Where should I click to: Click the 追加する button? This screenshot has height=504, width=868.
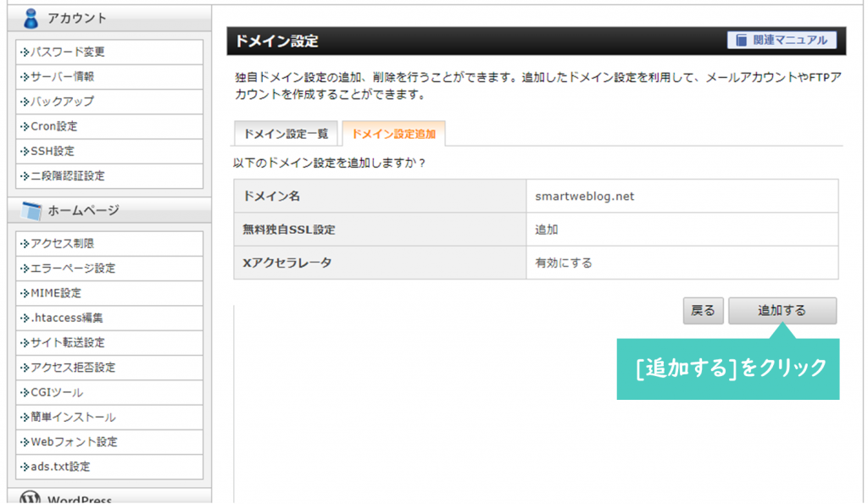pos(782,310)
